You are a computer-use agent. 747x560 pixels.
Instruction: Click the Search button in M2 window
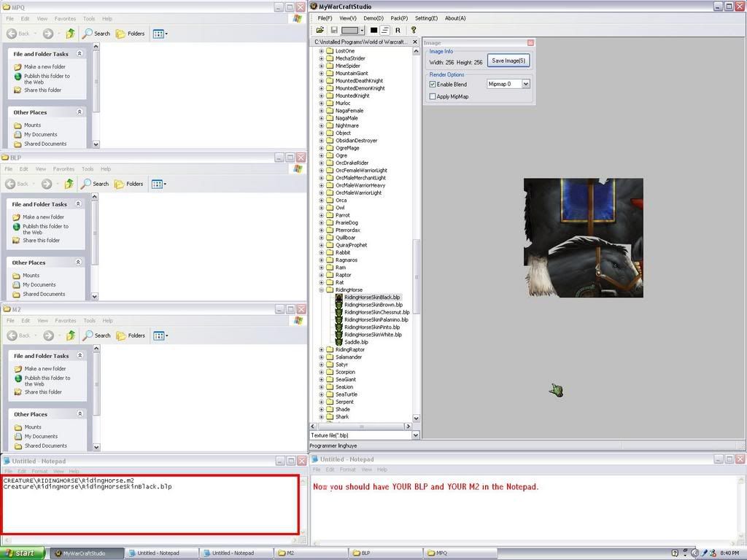click(x=97, y=335)
